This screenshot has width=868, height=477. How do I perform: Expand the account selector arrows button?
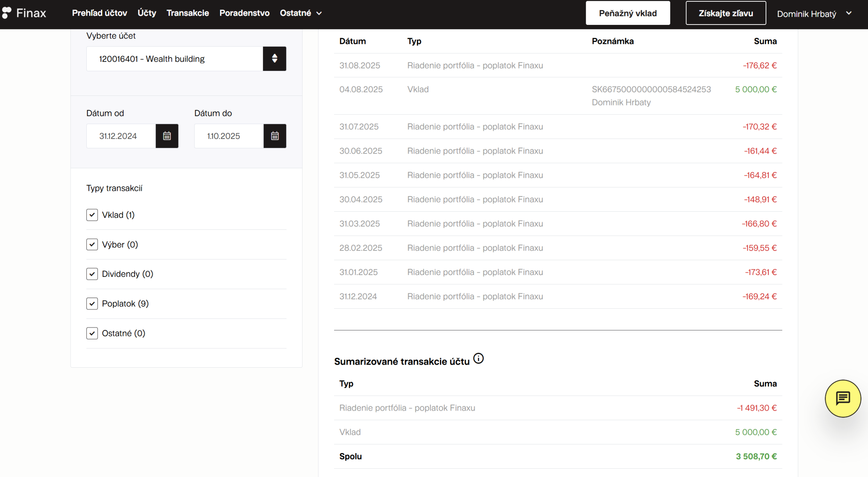[275, 59]
